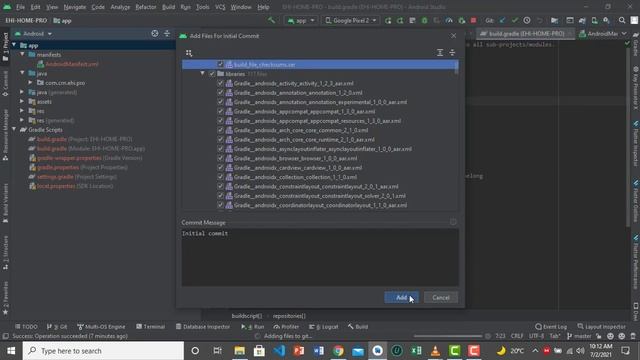
Task: Click the profiler gauge icon in toolbar
Action: pyautogui.click(x=449, y=20)
